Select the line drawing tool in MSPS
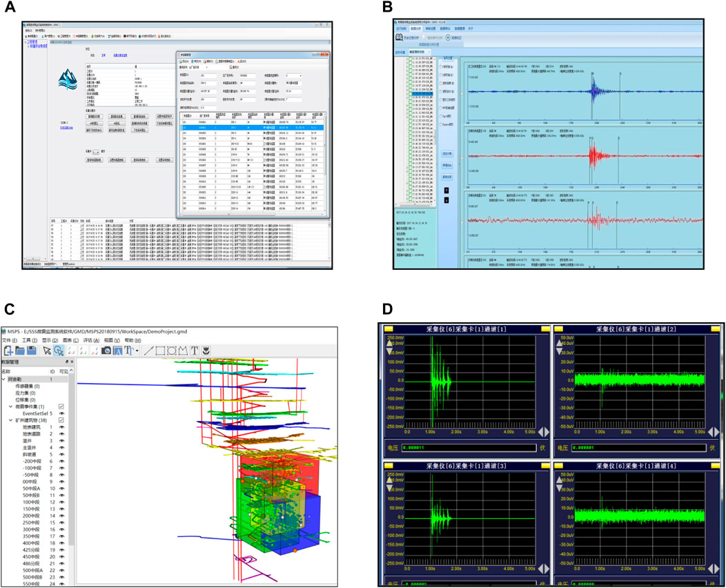Image resolution: width=726 pixels, height=588 pixels. [x=148, y=351]
